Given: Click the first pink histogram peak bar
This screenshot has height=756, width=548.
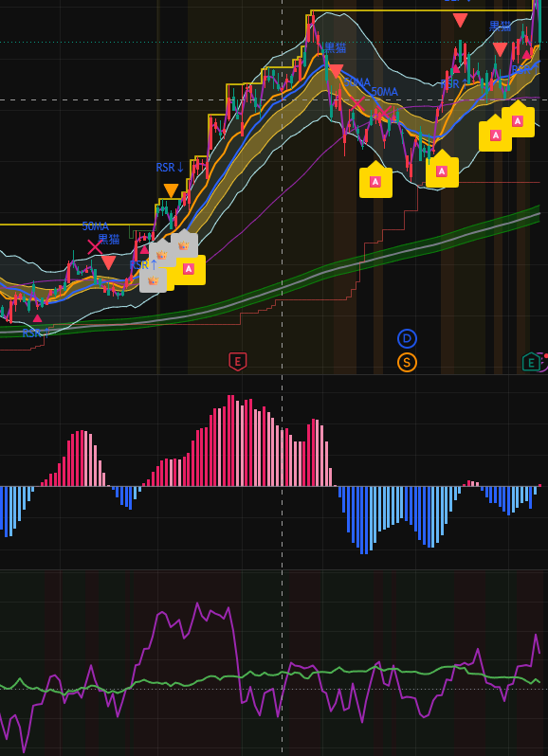Looking at the screenshot, I should click(x=82, y=458).
